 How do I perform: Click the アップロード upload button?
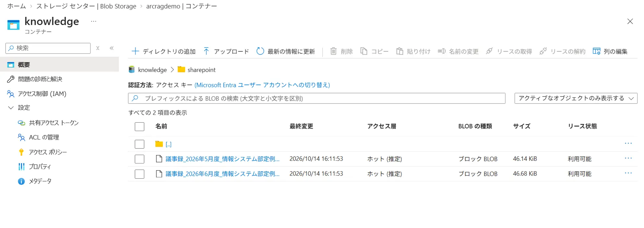226,51
